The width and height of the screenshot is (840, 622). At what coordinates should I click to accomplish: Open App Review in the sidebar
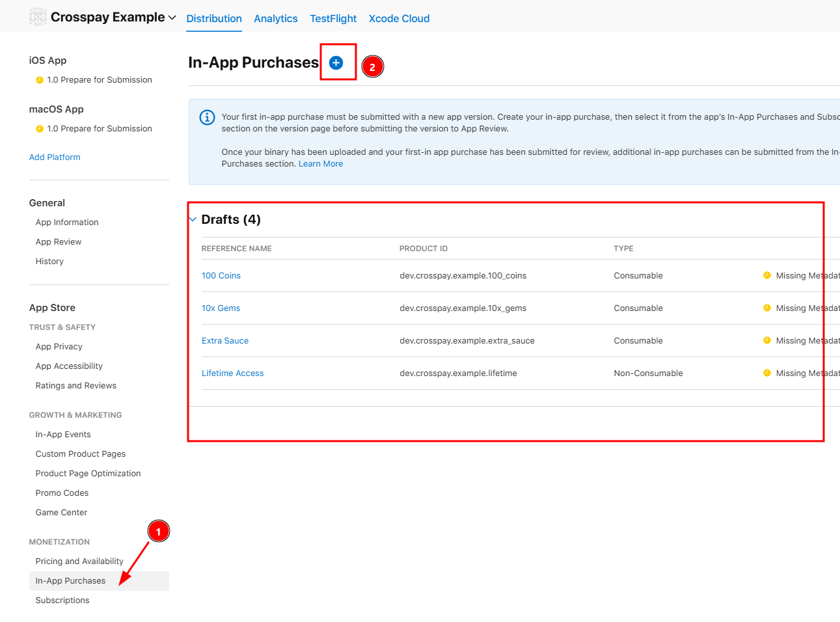[x=59, y=242]
